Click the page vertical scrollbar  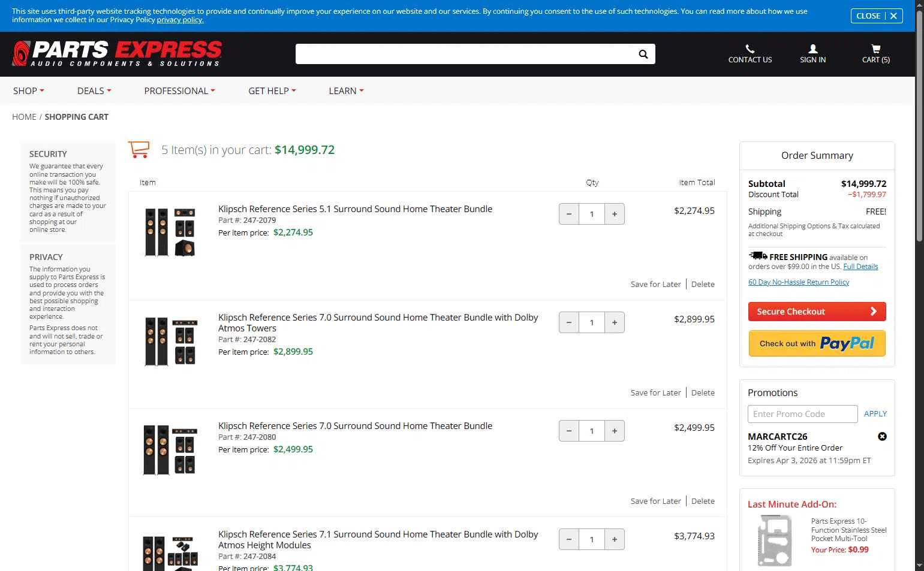coord(919,126)
